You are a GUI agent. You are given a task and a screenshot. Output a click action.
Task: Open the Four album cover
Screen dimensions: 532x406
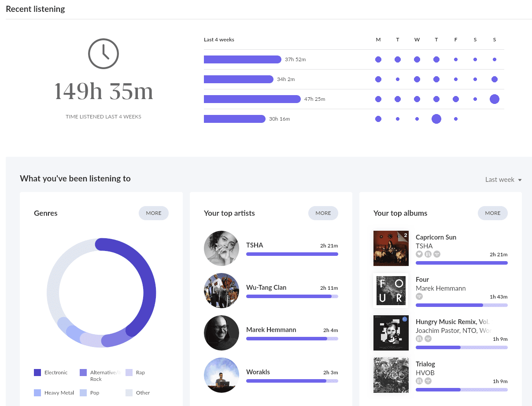391,291
